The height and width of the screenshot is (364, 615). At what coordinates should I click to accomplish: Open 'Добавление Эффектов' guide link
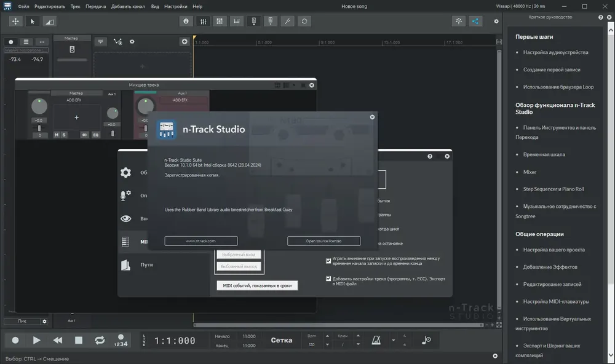(x=550, y=267)
